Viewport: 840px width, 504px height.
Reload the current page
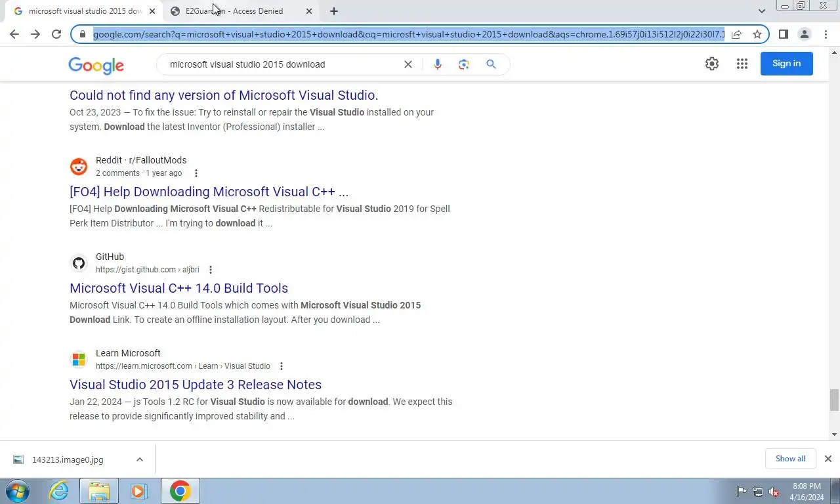tap(56, 34)
